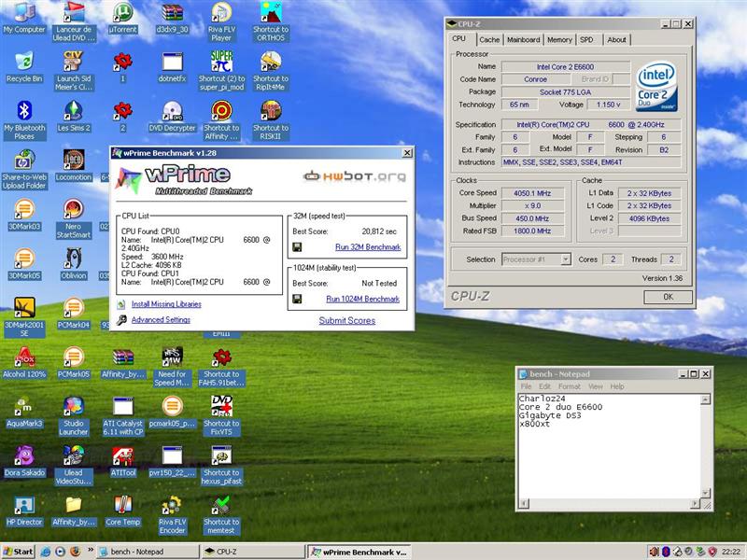Open Firefox from the quick launch bar
Screen dimensions: 747x560
pos(76,552)
